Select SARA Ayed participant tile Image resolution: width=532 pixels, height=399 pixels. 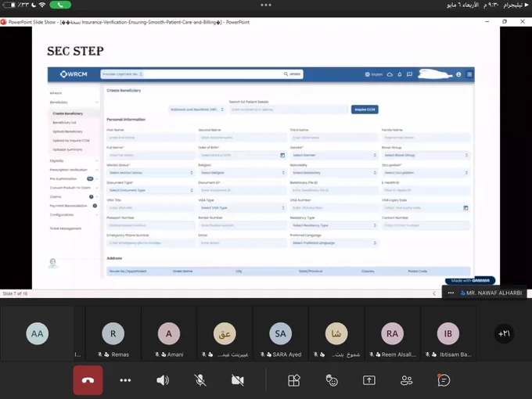pyautogui.click(x=281, y=333)
